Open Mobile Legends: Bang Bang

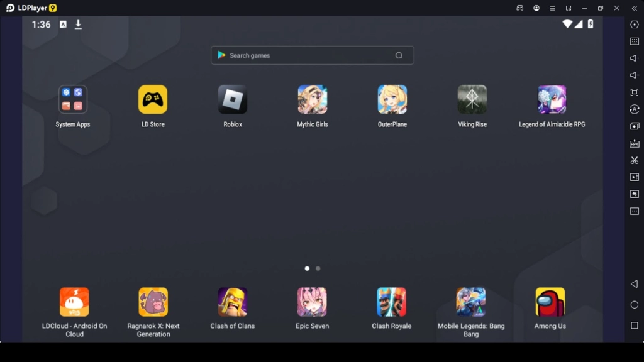470,302
